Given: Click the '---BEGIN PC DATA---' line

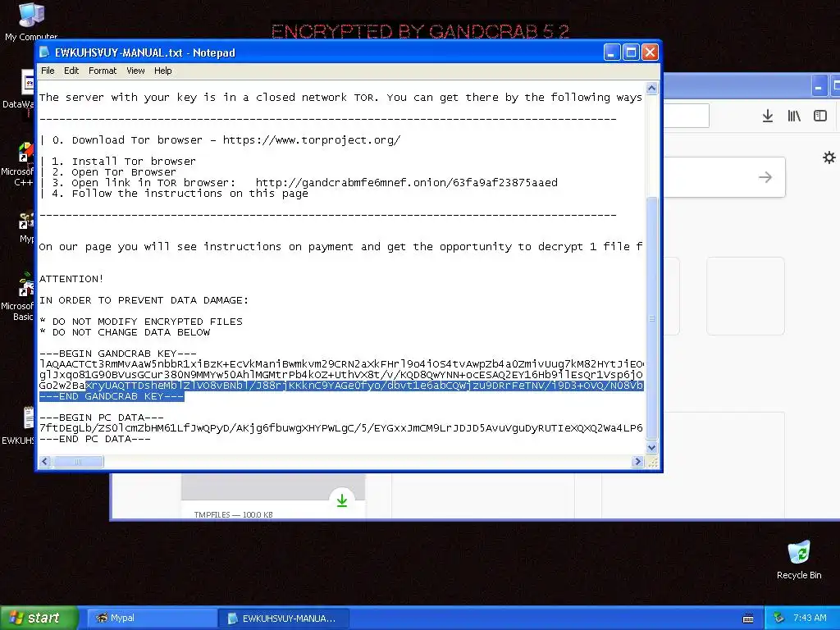Looking at the screenshot, I should click(x=101, y=418).
